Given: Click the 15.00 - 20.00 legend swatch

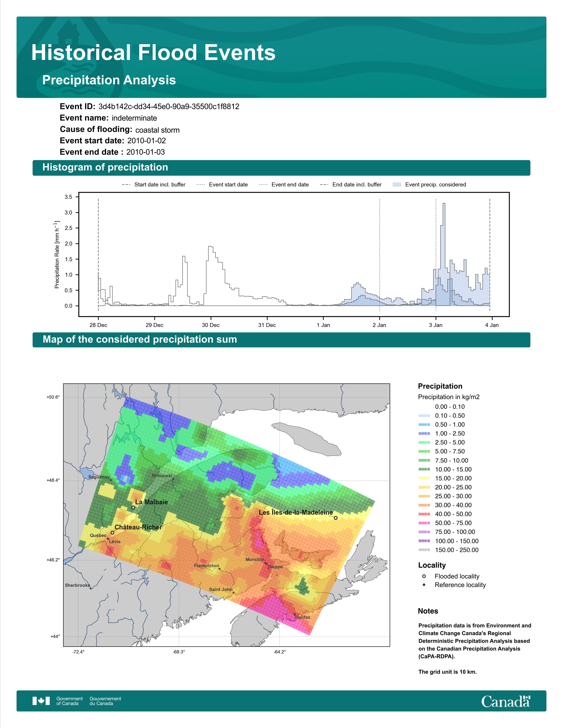Looking at the screenshot, I should click(x=424, y=478).
